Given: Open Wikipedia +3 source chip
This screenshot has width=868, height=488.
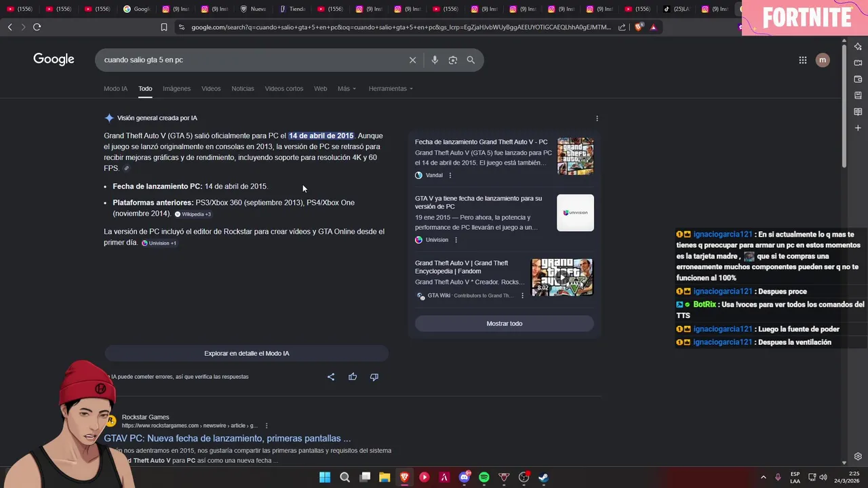Looking at the screenshot, I should tap(193, 214).
